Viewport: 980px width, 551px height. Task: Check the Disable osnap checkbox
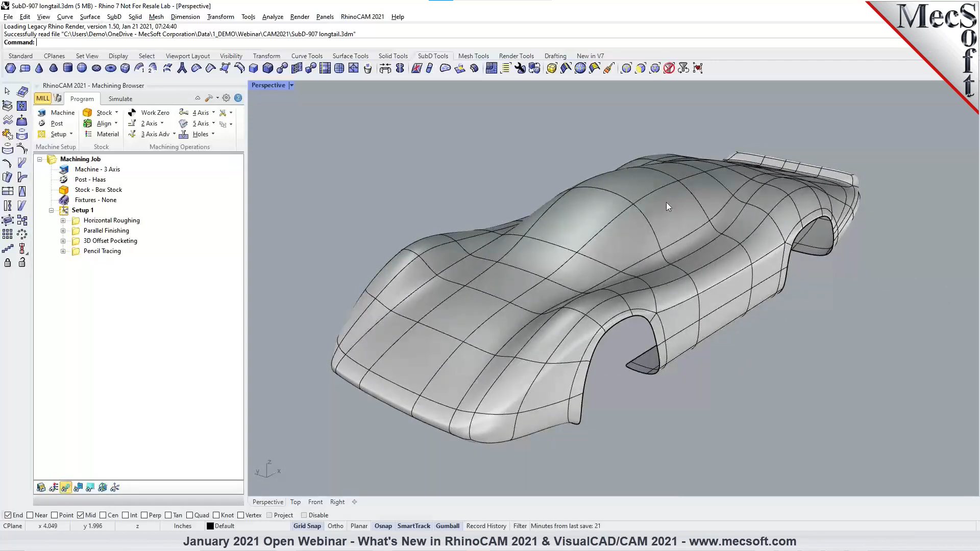304,515
